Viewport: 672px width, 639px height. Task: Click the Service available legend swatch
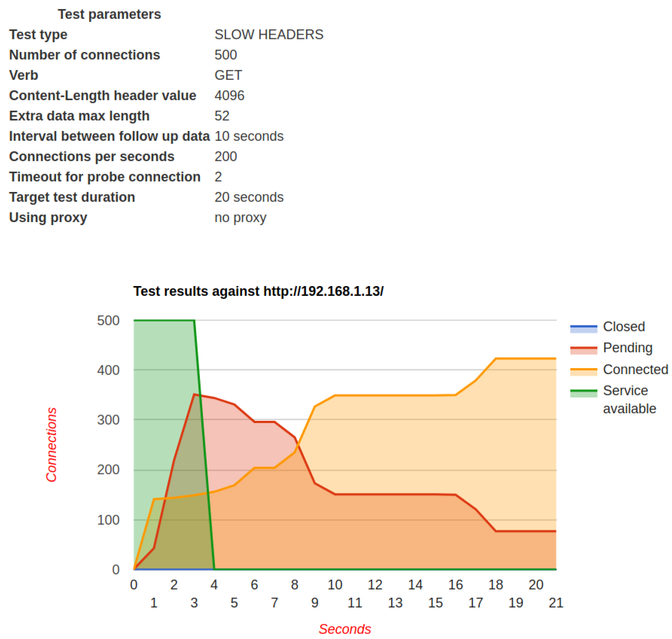583,393
